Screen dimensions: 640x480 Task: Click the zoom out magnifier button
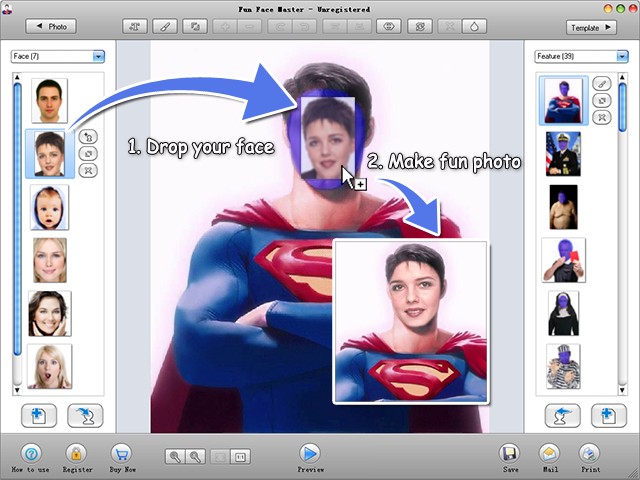[196, 457]
